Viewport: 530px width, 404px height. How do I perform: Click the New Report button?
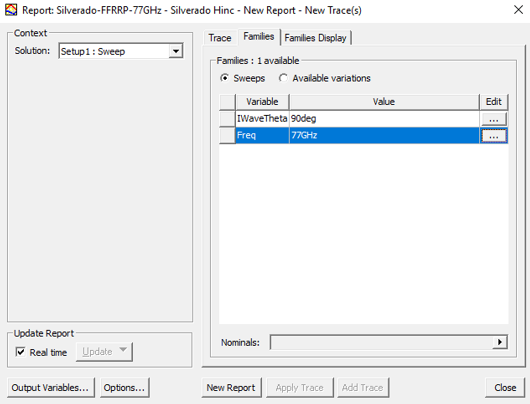coord(231,387)
